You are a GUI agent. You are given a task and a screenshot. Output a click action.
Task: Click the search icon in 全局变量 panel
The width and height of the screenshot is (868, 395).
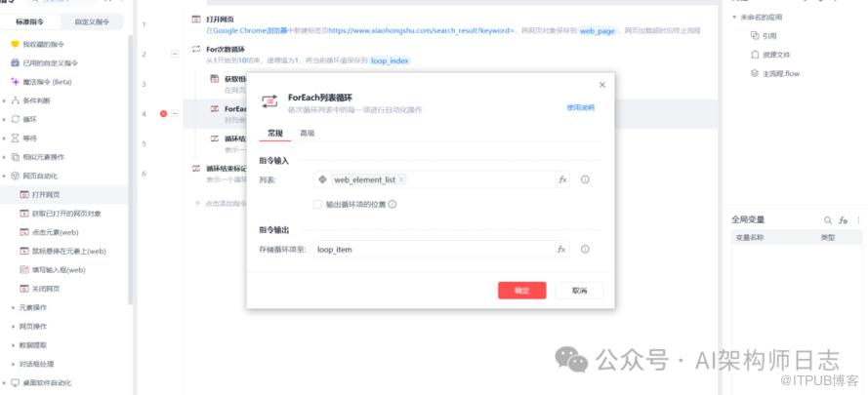click(828, 220)
